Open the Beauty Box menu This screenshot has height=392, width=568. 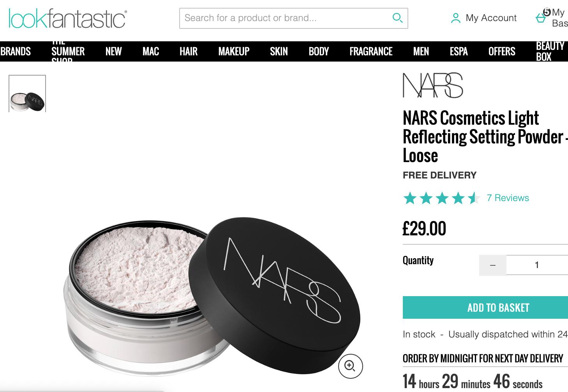tap(550, 51)
